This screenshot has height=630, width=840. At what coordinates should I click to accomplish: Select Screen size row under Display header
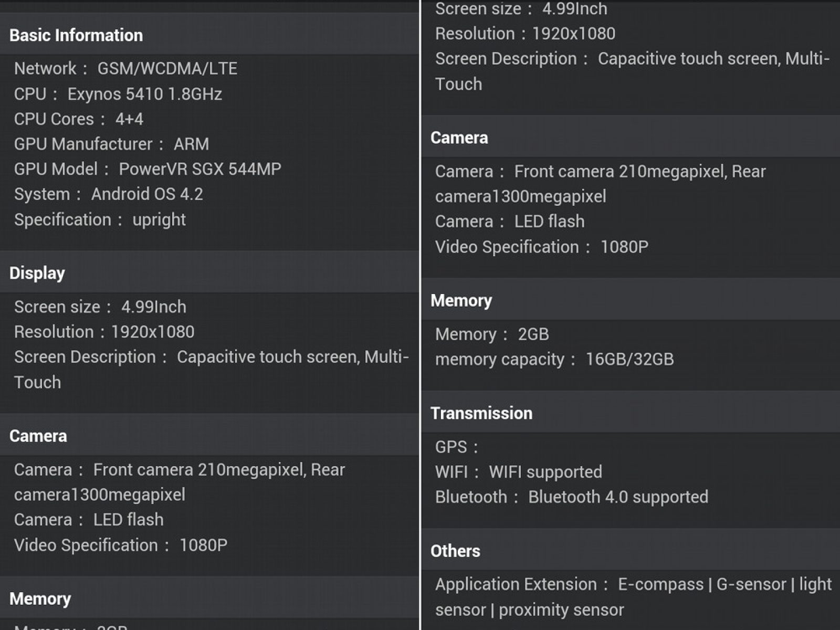(x=100, y=307)
